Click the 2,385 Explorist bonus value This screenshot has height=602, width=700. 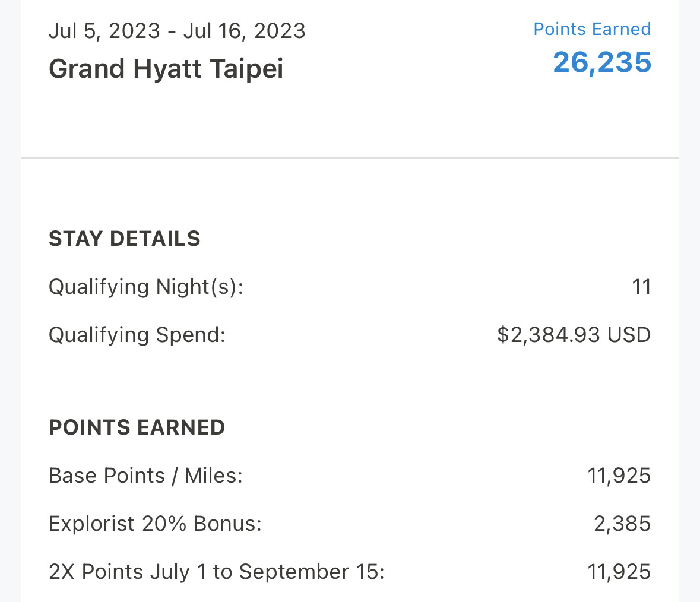pos(622,524)
